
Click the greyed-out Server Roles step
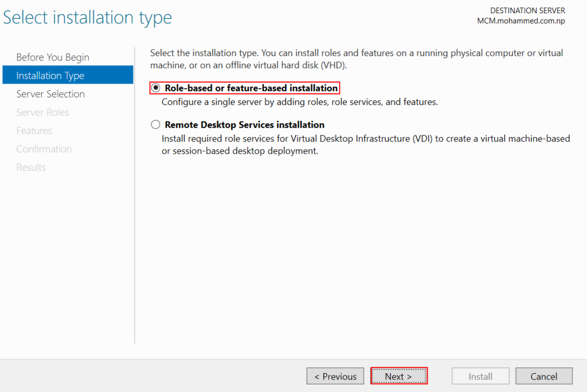click(x=42, y=112)
